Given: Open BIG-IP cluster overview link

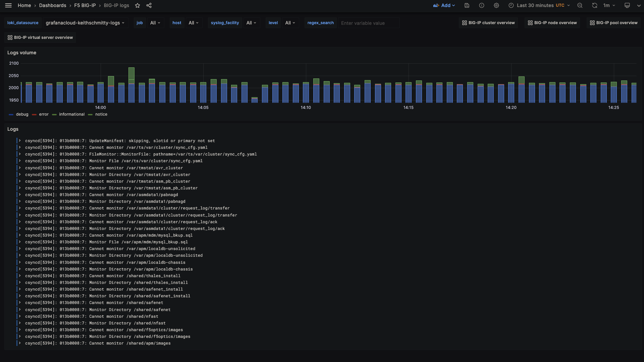Looking at the screenshot, I should pos(488,23).
